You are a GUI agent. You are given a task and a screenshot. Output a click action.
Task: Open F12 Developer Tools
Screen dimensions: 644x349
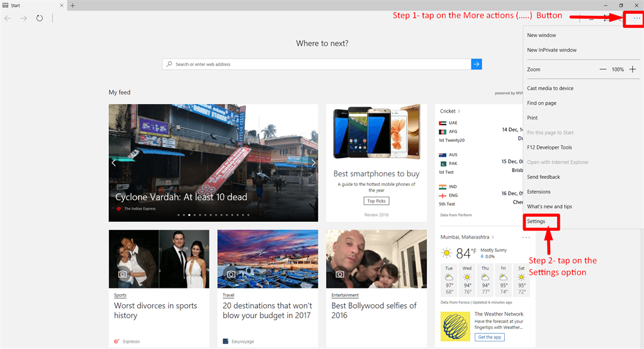(x=550, y=147)
